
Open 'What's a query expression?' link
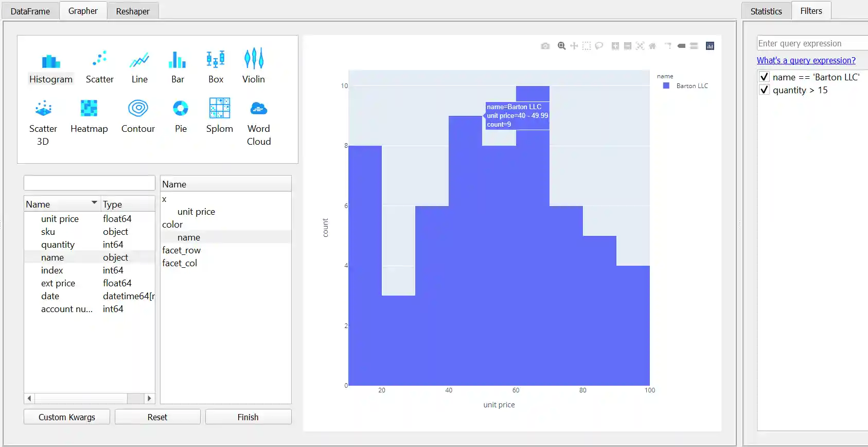pos(806,60)
